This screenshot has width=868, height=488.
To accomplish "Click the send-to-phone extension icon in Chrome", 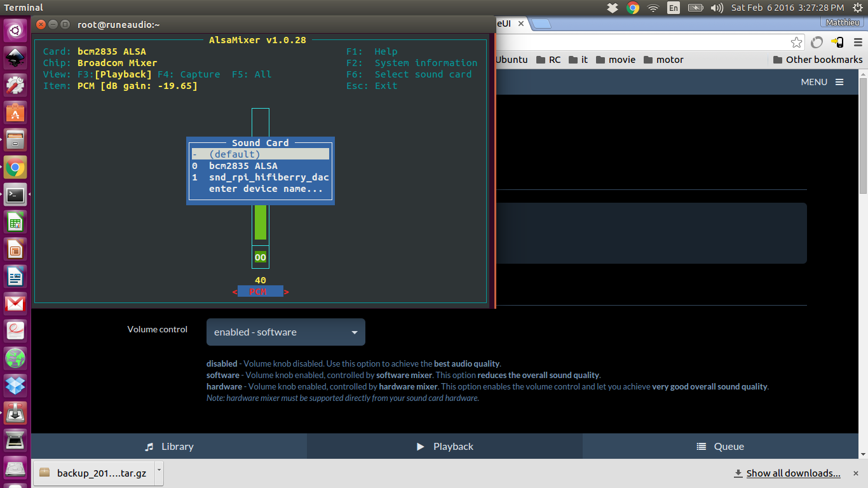I will coord(837,43).
